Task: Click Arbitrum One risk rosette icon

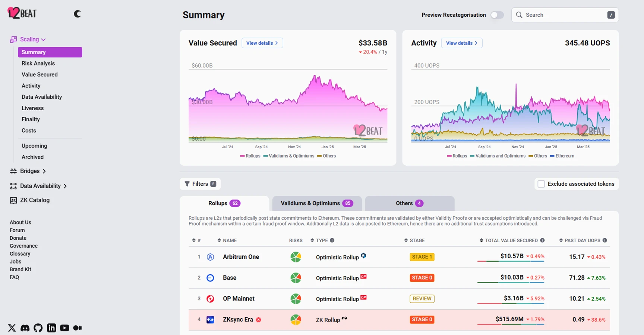Action: [x=296, y=257]
